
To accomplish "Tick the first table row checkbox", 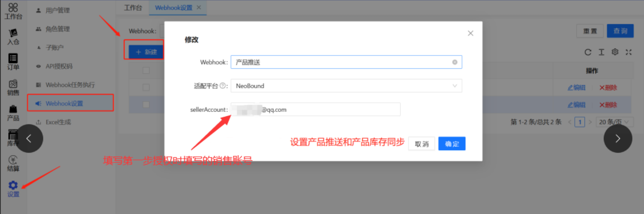I will tap(146, 87).
